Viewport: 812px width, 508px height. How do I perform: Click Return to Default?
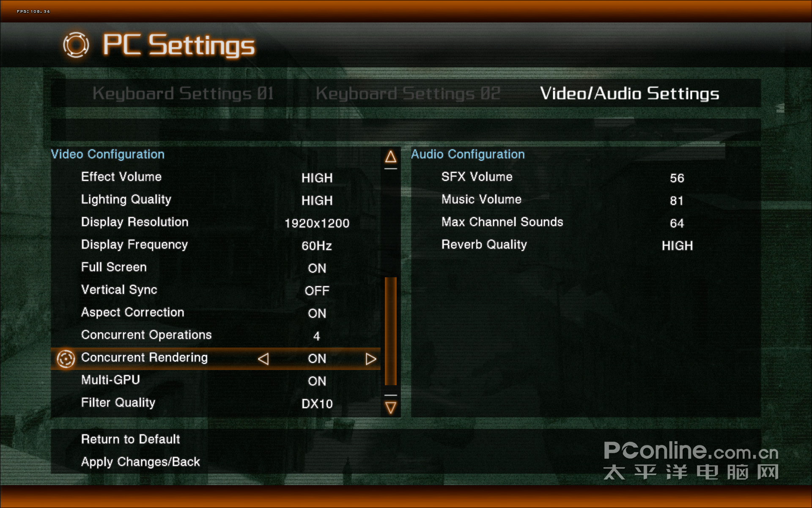(x=131, y=439)
